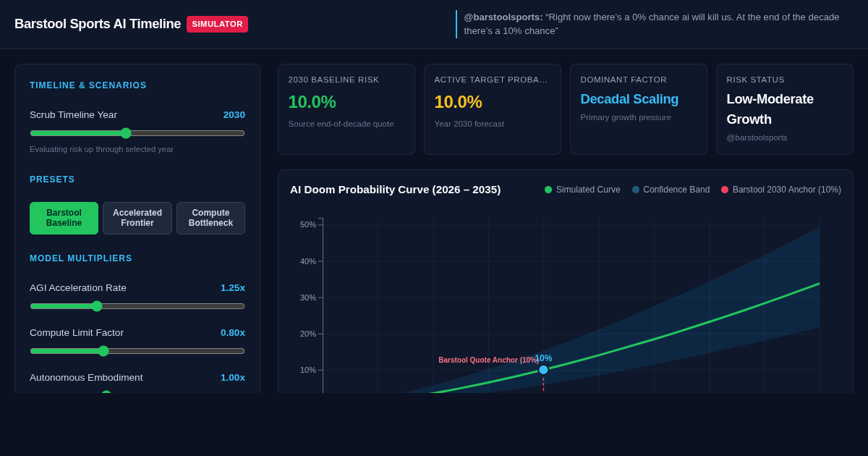868x456 pixels.
Task: Click the 1.00x Autonomous Embodiment value
Action: coord(233,377)
